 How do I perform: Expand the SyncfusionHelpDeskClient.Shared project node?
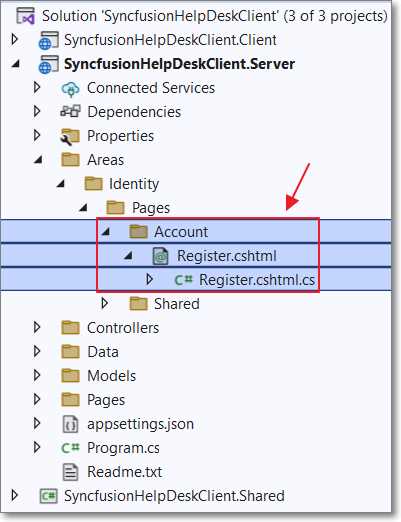pos(15,495)
